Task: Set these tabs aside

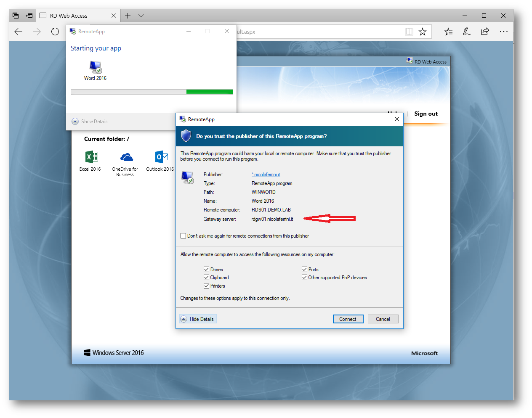Action: tap(29, 16)
